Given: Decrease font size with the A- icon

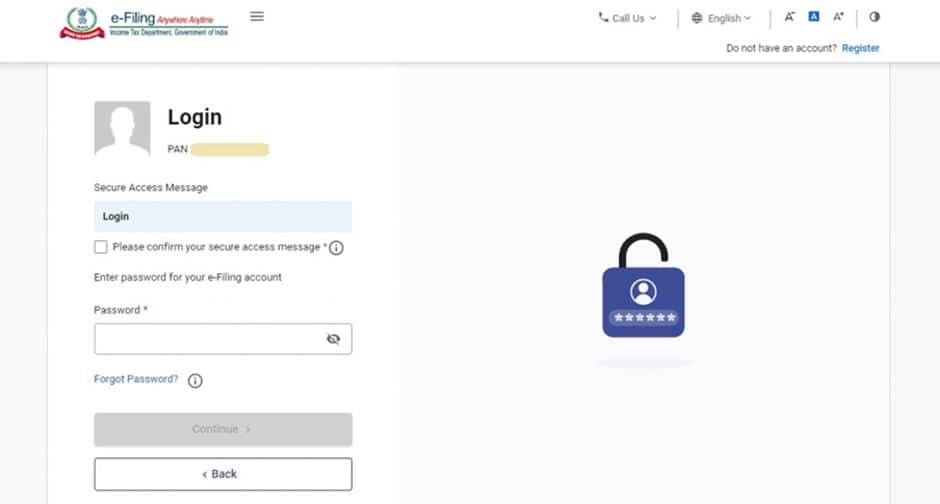Looking at the screenshot, I should (790, 17).
